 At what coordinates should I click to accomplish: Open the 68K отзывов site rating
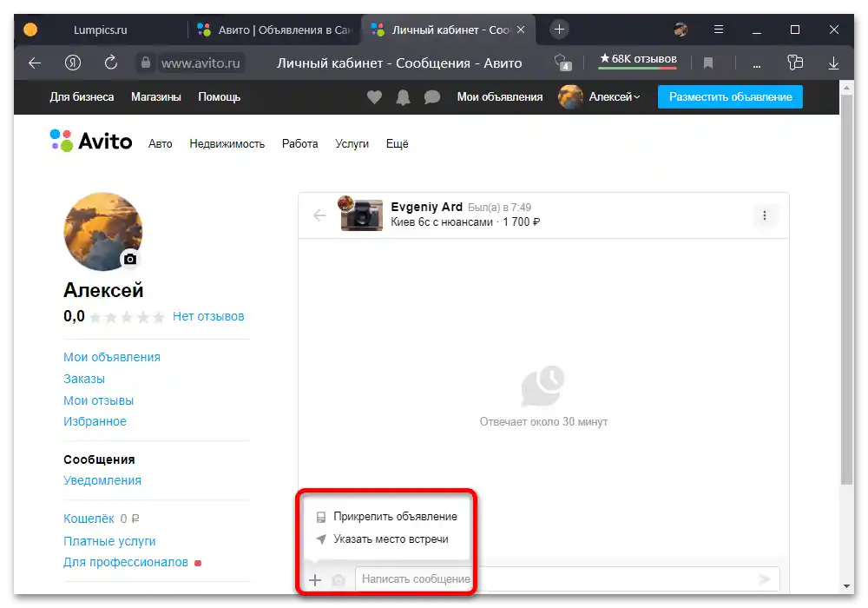click(638, 59)
